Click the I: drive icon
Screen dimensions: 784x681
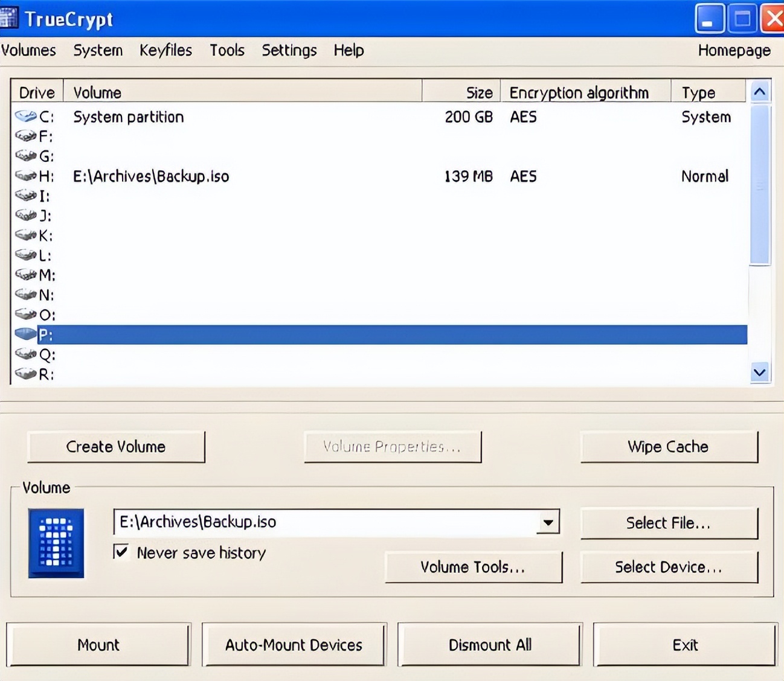[26, 196]
